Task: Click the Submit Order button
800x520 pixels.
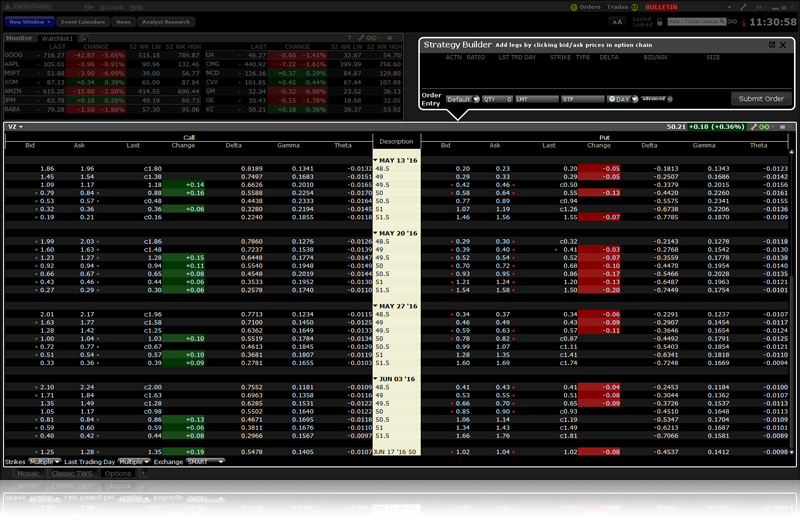Action: click(761, 98)
